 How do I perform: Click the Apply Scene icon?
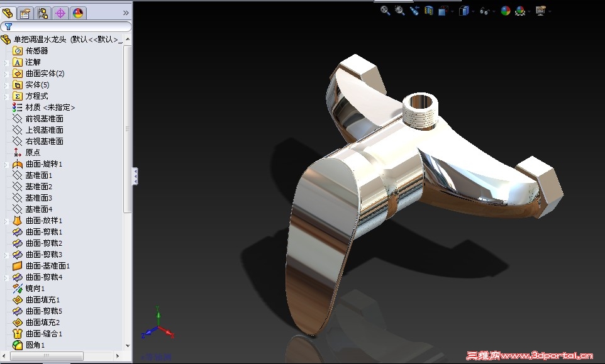pos(520,11)
